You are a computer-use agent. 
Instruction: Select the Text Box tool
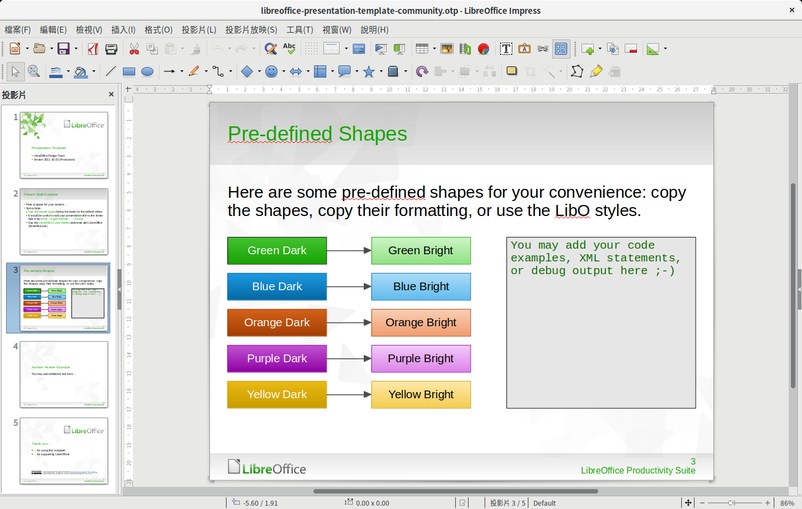tap(506, 48)
